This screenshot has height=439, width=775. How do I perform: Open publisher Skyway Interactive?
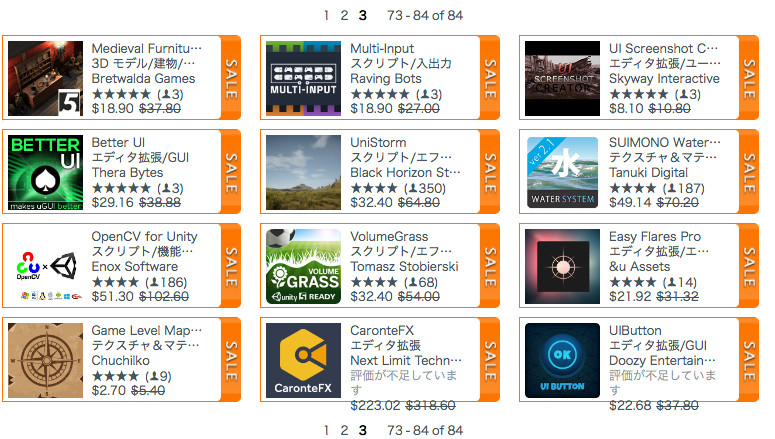point(664,79)
